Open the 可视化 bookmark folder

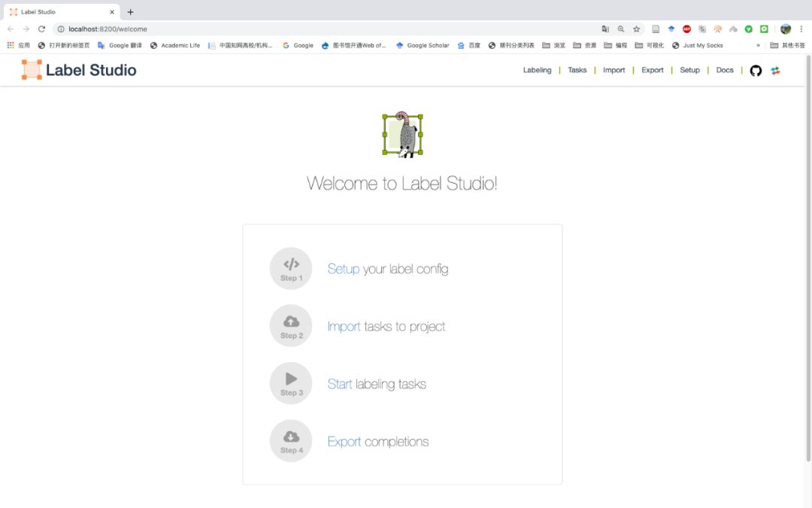(650, 46)
